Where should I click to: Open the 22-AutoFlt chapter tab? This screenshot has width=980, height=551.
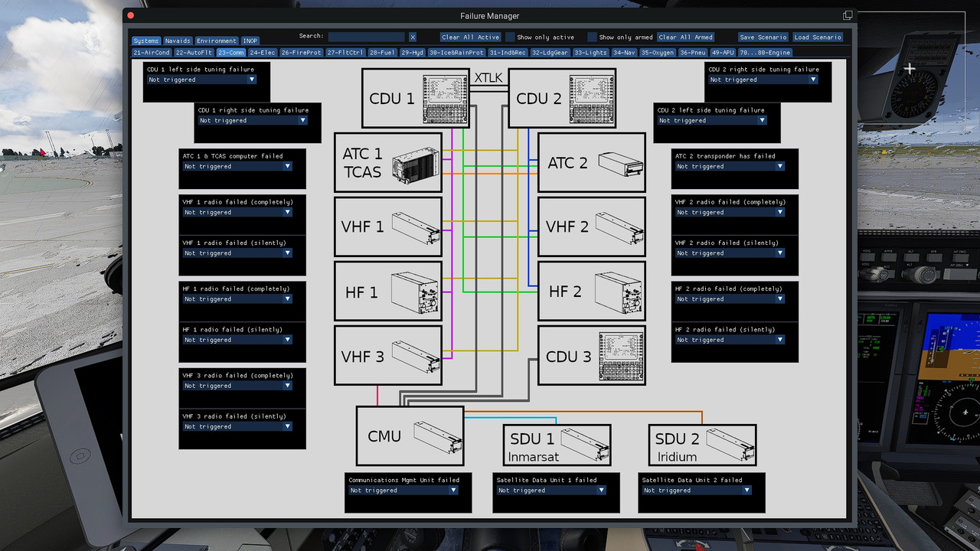click(x=194, y=53)
